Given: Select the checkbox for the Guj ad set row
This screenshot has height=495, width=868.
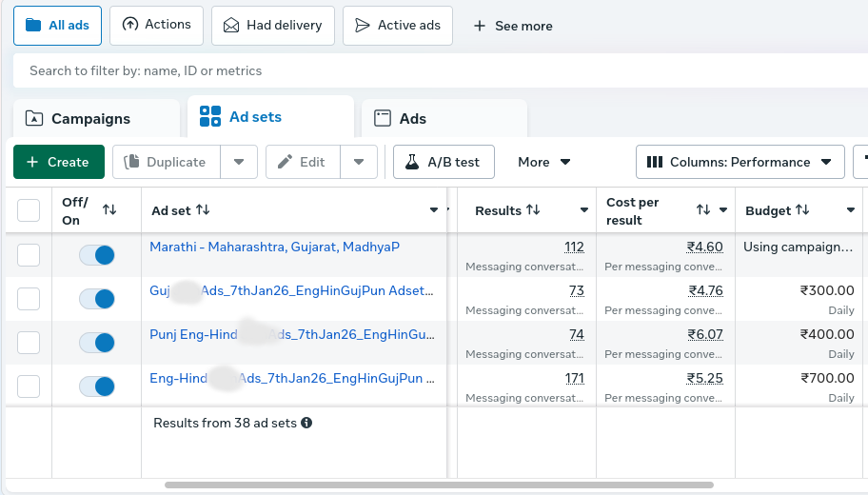Looking at the screenshot, I should tap(29, 299).
